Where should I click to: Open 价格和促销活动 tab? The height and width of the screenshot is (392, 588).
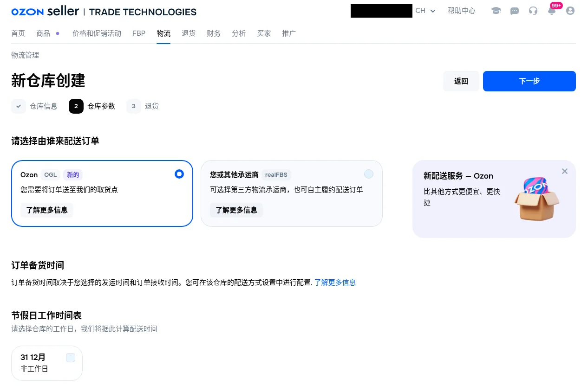(97, 33)
